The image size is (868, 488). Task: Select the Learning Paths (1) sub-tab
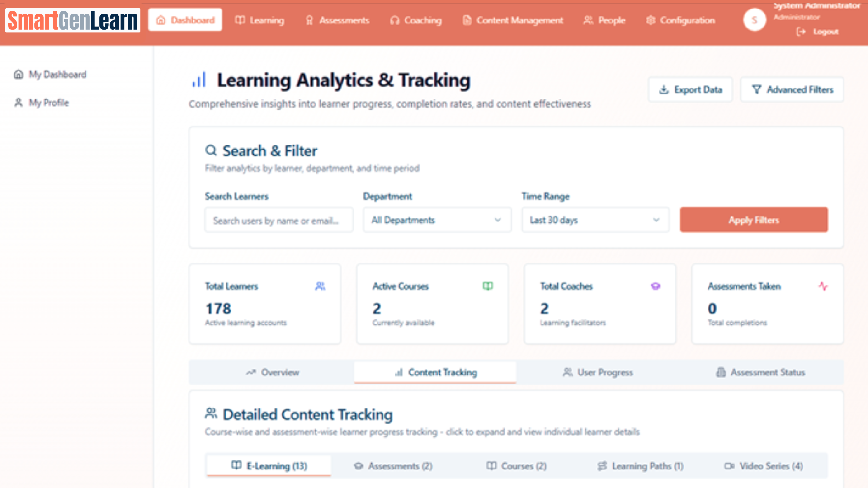pyautogui.click(x=640, y=466)
